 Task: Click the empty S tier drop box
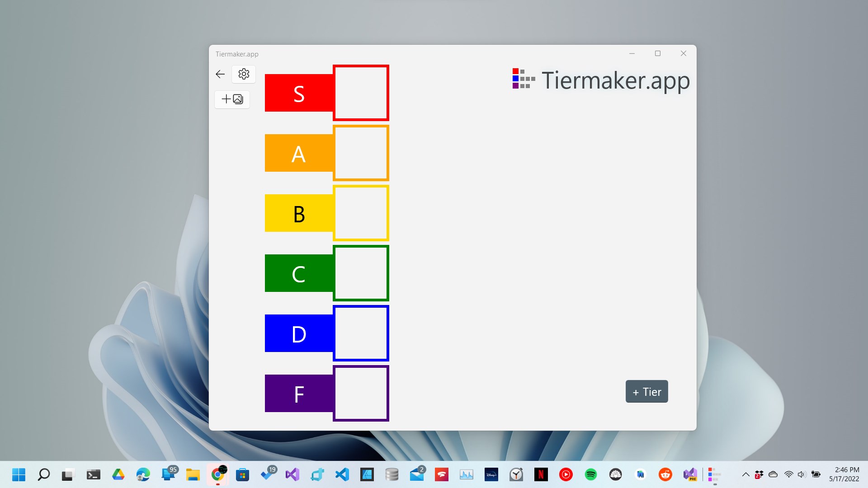click(x=361, y=93)
